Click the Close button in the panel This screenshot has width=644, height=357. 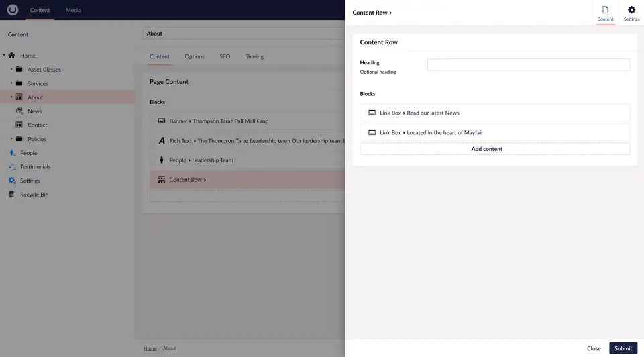(x=594, y=348)
